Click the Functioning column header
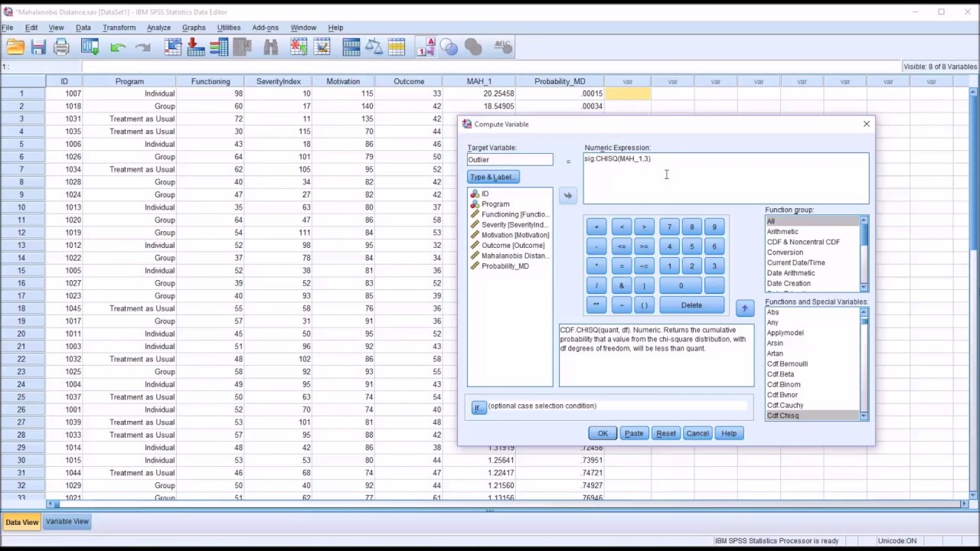Image resolution: width=980 pixels, height=551 pixels. pos(211,81)
